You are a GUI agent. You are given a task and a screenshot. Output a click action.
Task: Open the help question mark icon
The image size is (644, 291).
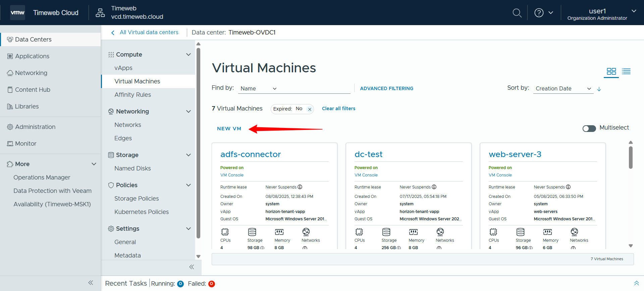(x=539, y=13)
